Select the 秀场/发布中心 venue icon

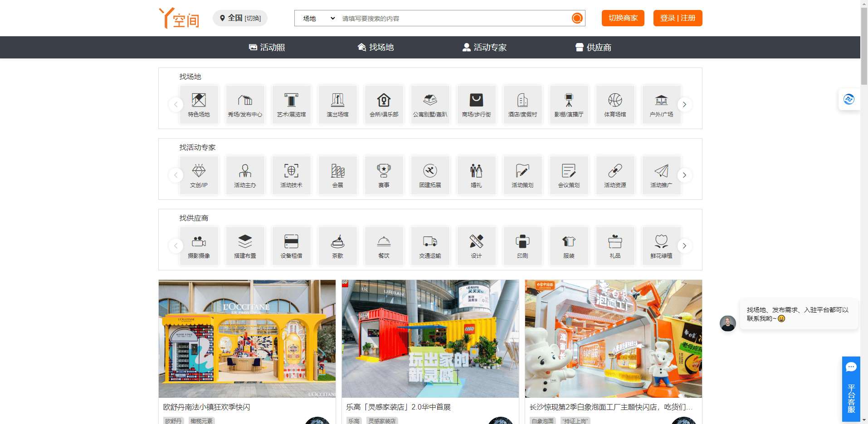(245, 105)
